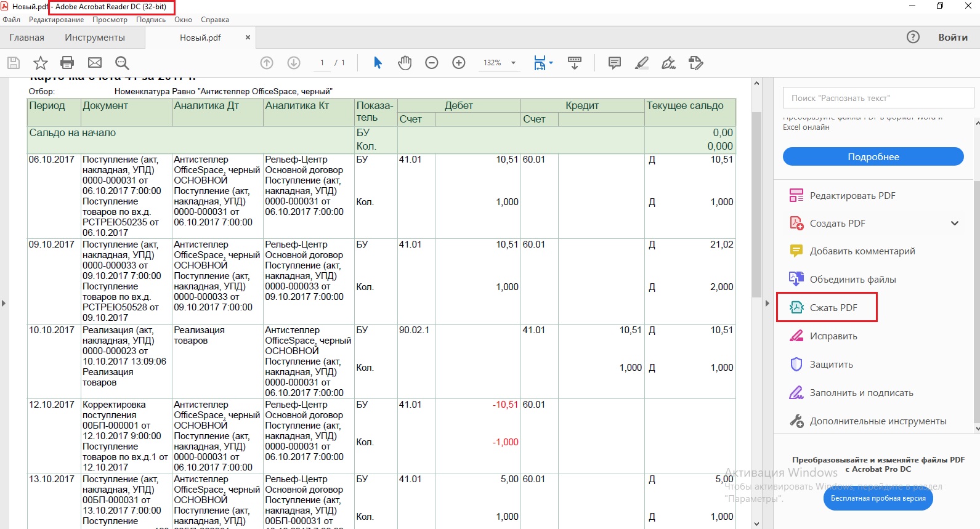Image resolution: width=980 pixels, height=529 pixels.
Task: Click the Войти sign-in button
Action: click(x=953, y=37)
